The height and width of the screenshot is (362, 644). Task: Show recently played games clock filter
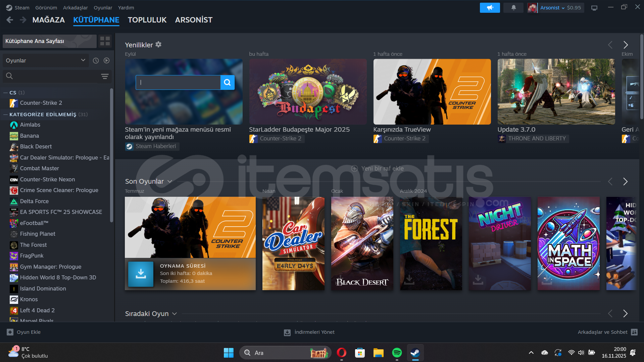pyautogui.click(x=96, y=60)
